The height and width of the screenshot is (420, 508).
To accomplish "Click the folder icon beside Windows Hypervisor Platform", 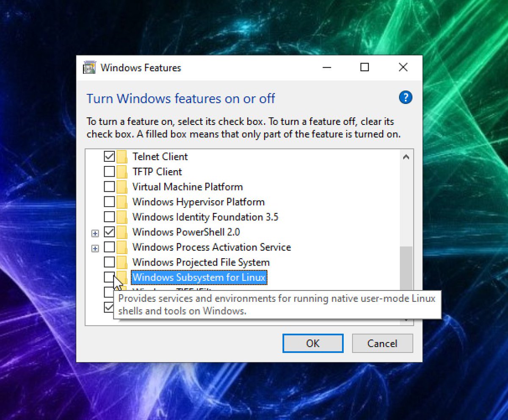I will [x=122, y=202].
